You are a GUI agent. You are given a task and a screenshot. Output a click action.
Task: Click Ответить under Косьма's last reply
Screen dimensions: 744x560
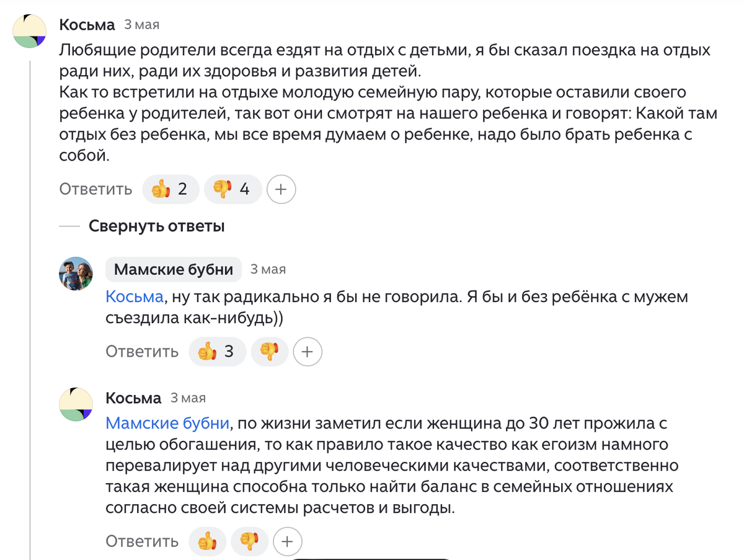tap(142, 541)
